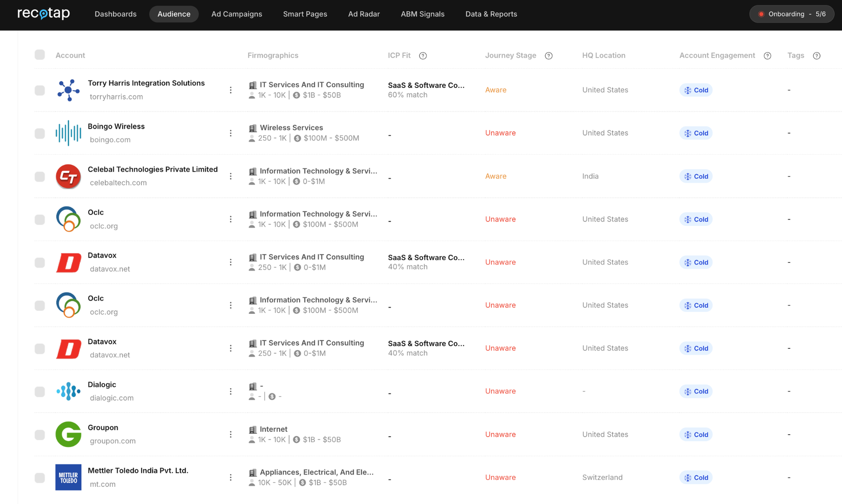Click the ICP Fit help icon
The height and width of the screenshot is (504, 842).
pos(423,56)
